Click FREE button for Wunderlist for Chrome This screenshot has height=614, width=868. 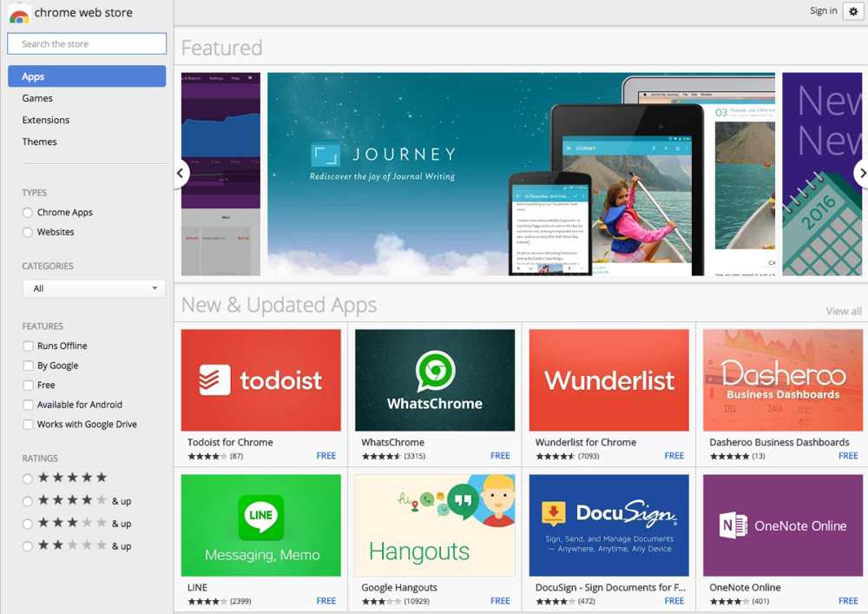click(x=674, y=456)
